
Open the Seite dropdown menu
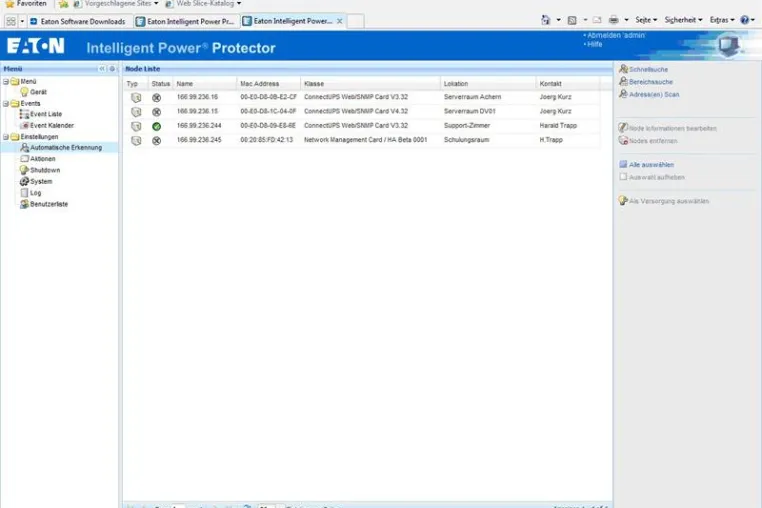646,20
